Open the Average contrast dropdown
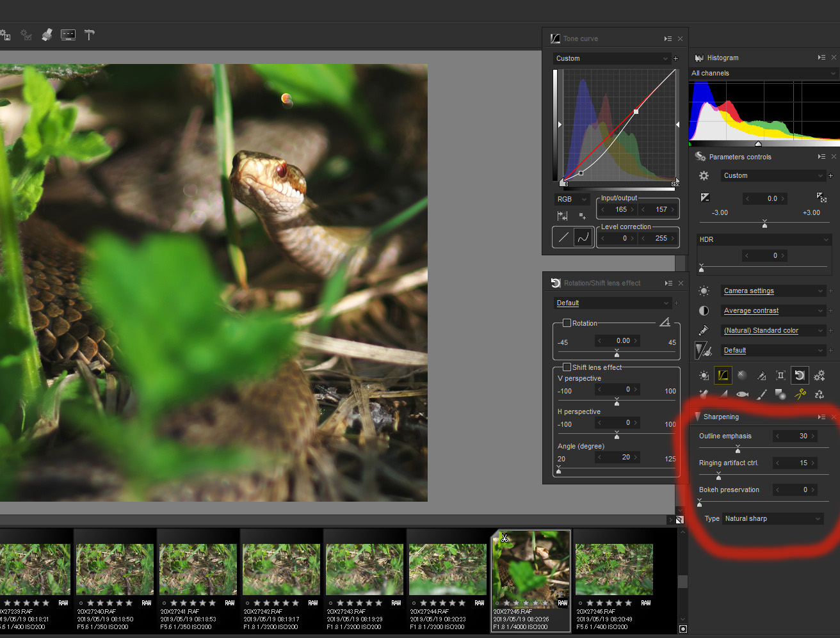840x638 pixels. [x=773, y=310]
